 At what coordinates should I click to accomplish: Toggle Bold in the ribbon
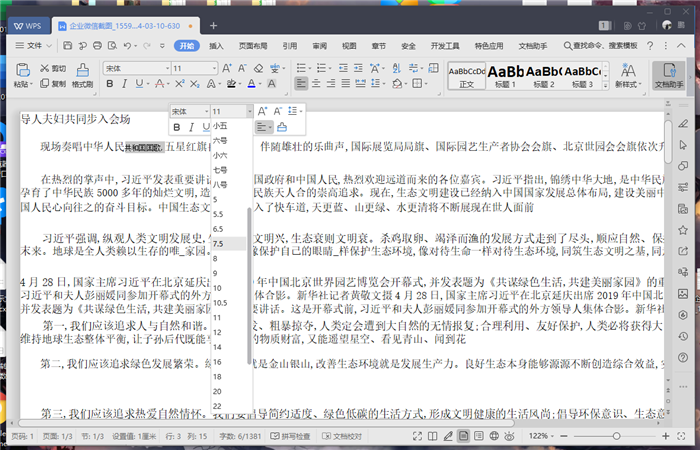tap(109, 83)
